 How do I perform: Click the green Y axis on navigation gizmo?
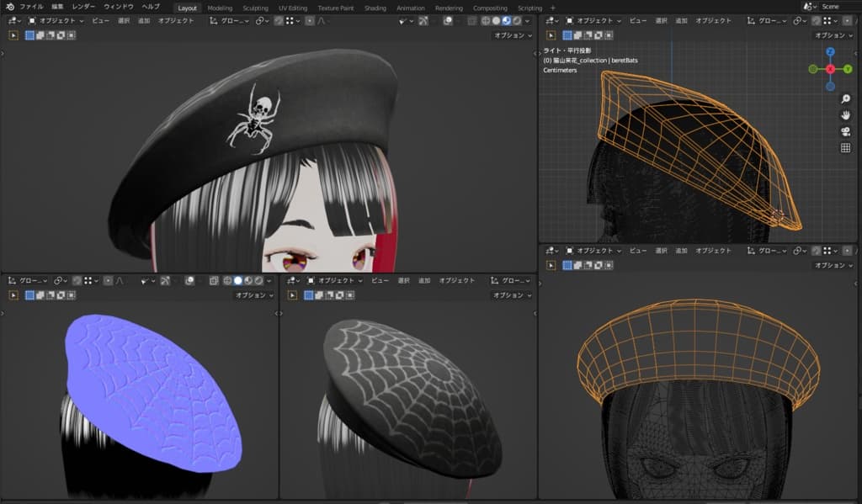pyautogui.click(x=848, y=69)
